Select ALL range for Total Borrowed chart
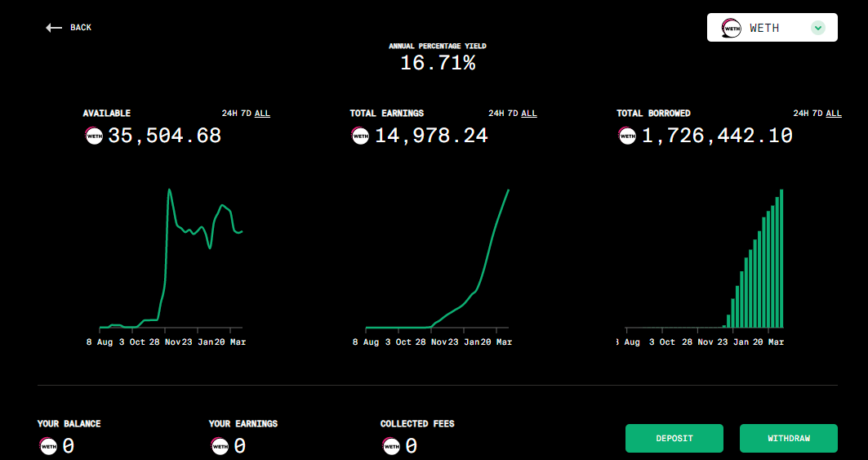868x460 pixels. [x=834, y=114]
